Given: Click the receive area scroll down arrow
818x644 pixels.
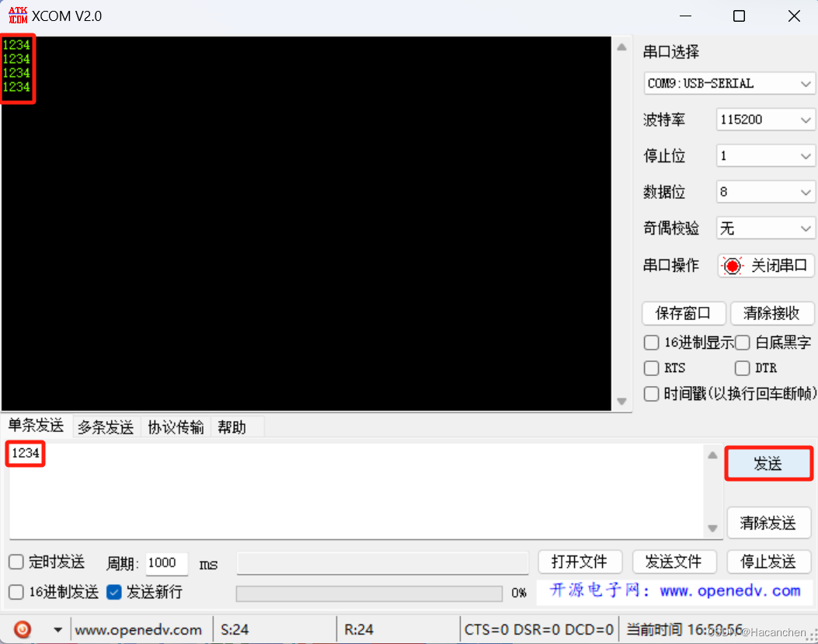Looking at the screenshot, I should click(621, 402).
